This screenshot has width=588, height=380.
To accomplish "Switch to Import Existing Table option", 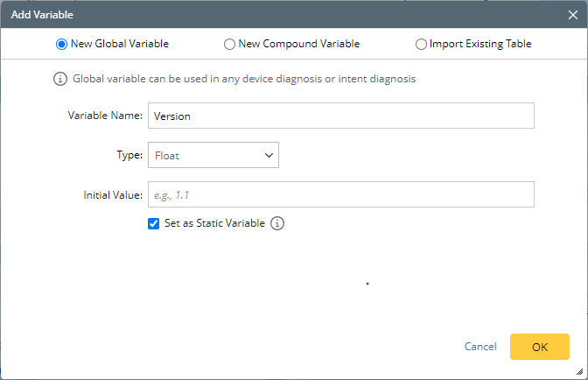I will 421,43.
